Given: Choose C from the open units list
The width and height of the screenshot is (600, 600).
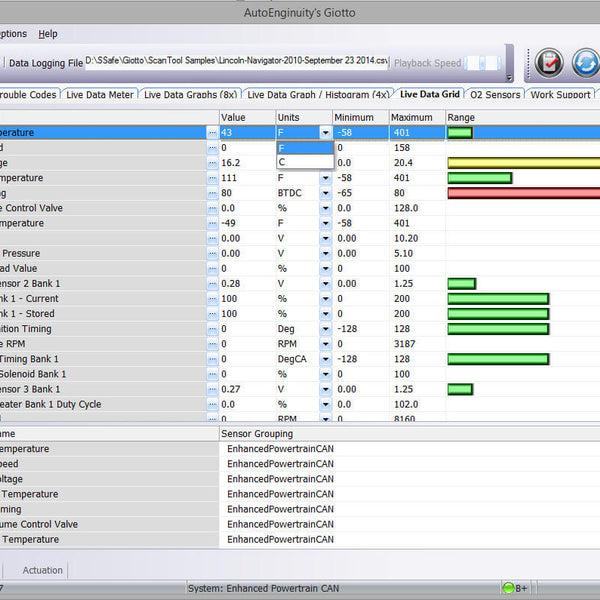Looking at the screenshot, I should point(304,162).
